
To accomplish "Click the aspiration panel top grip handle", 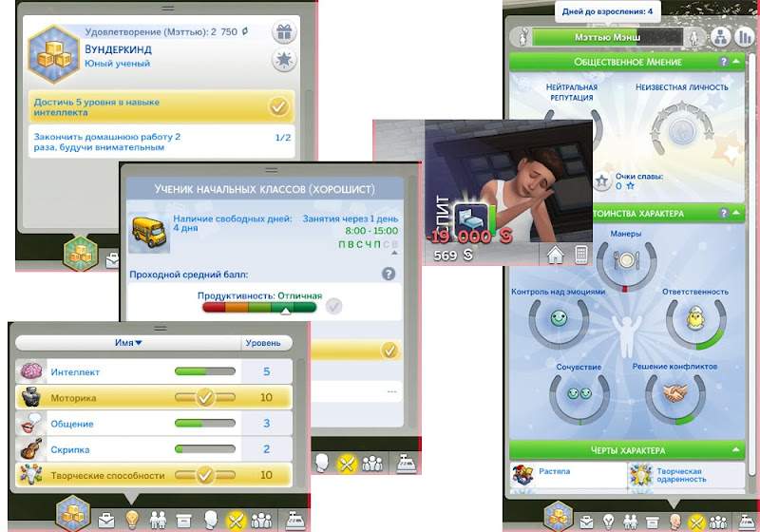I will coord(168,9).
